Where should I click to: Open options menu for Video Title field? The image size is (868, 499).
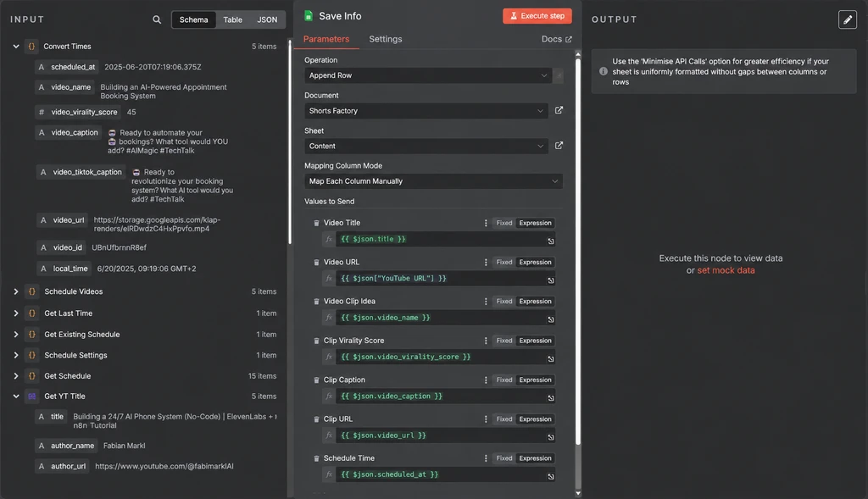point(486,223)
